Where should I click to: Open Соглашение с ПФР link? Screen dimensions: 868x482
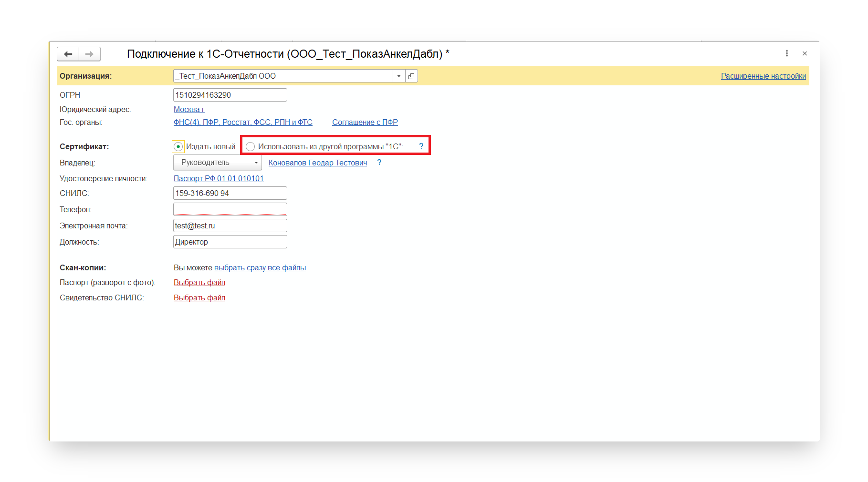(365, 123)
